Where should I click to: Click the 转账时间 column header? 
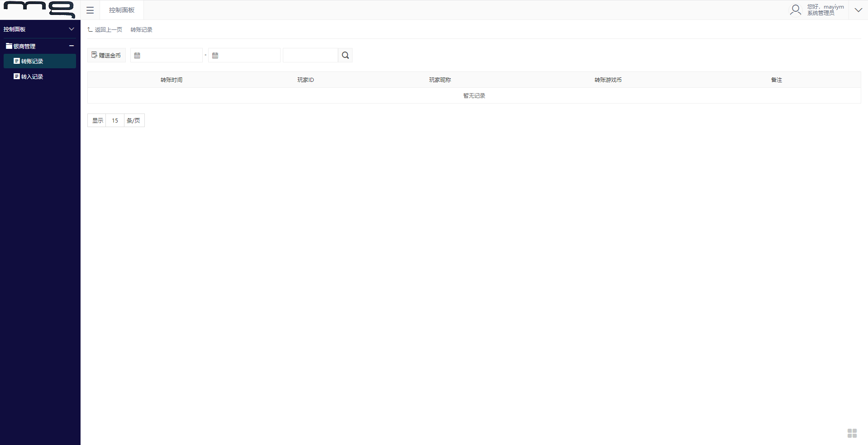point(172,80)
